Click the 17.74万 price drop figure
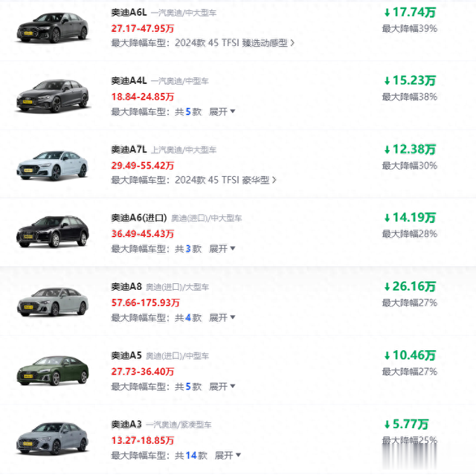476x475 pixels. 410,12
